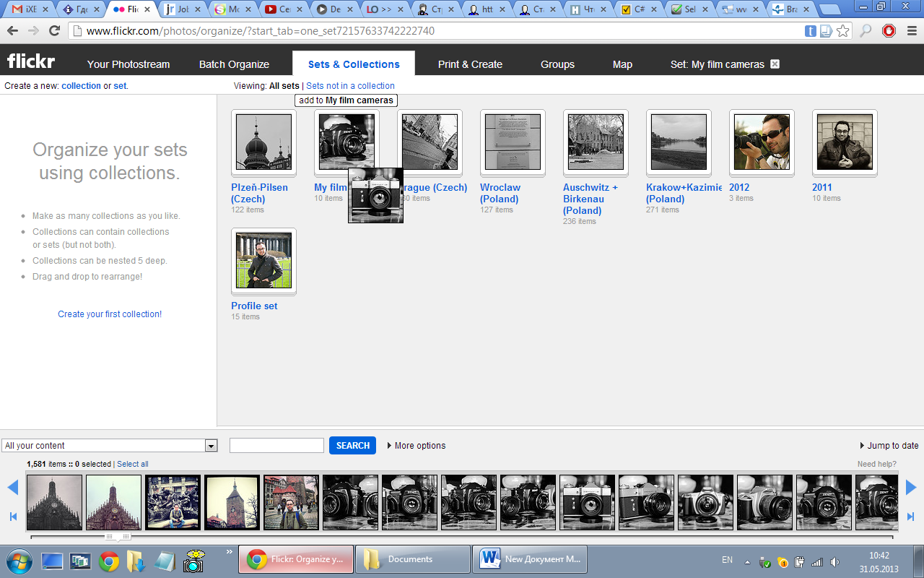Click the 'set' link to create a set
The image size is (924, 578).
tap(120, 86)
